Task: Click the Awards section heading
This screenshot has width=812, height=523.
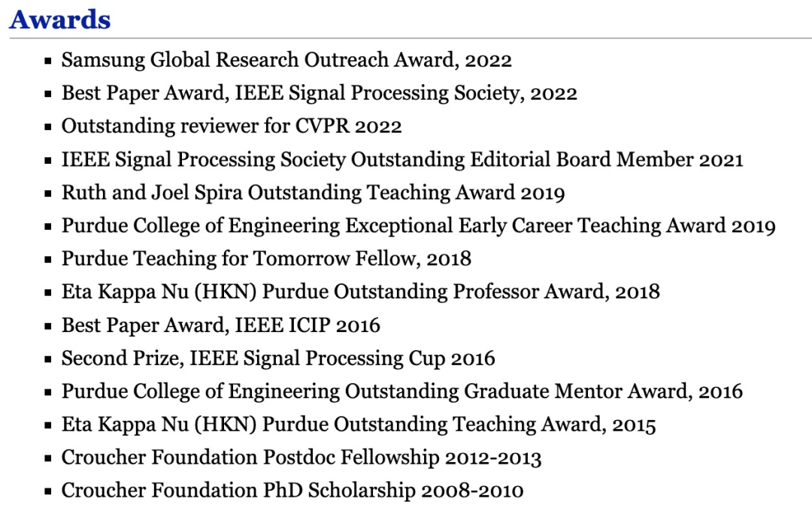Action: tap(60, 20)
